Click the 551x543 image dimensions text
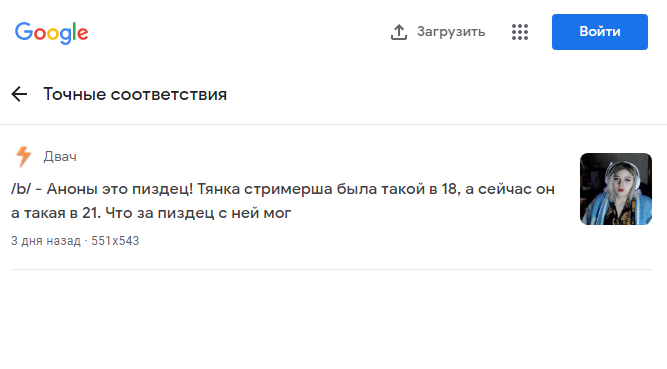Viewport: 667px width, 369px height. (115, 241)
